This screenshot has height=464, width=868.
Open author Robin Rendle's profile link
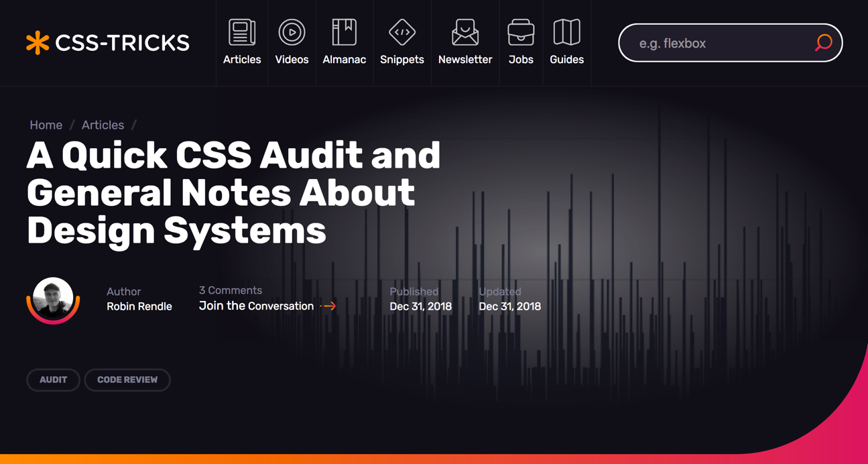139,306
